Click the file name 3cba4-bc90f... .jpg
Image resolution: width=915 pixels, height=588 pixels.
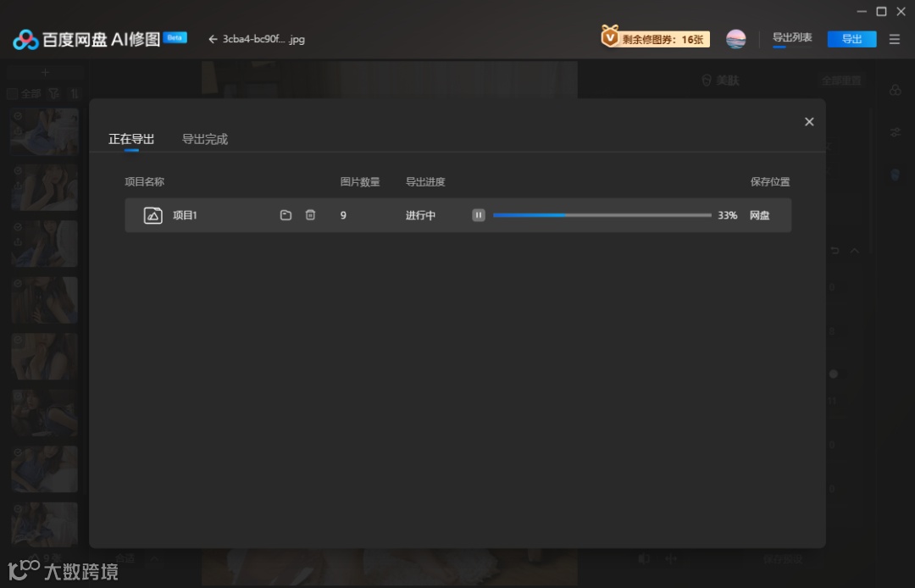pos(263,39)
